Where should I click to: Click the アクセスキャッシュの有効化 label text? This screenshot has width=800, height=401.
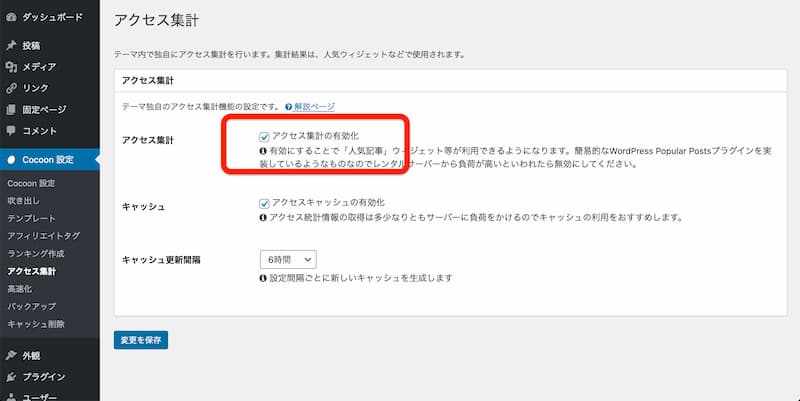pos(328,203)
